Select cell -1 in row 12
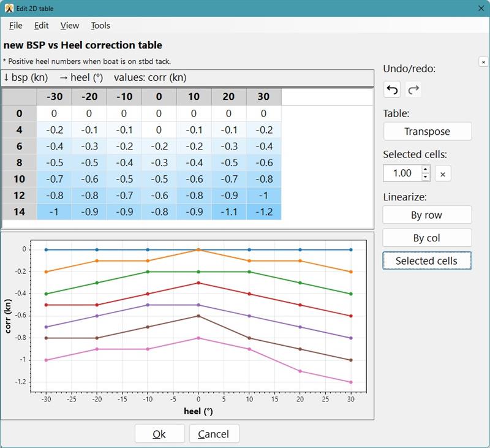The height and width of the screenshot is (448, 490). (x=264, y=196)
